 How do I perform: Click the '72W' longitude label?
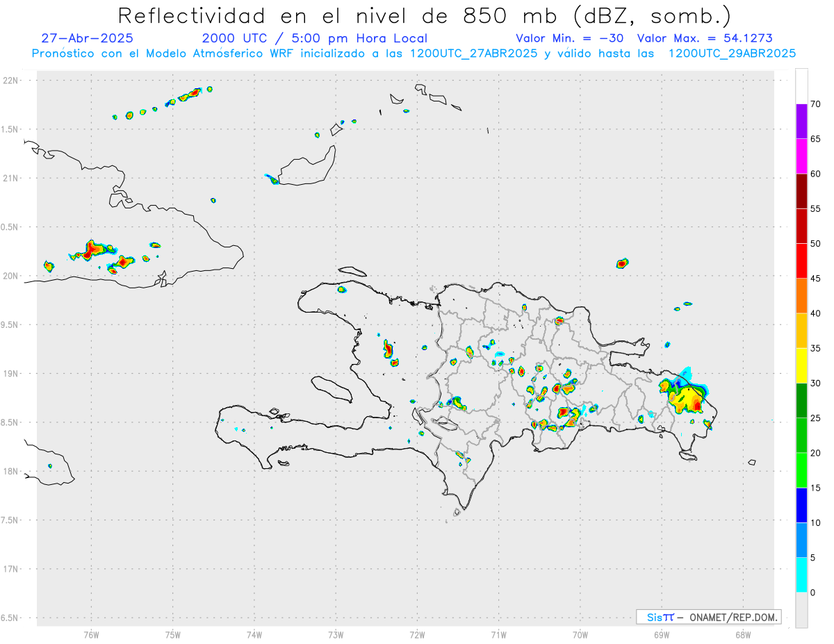417,634
